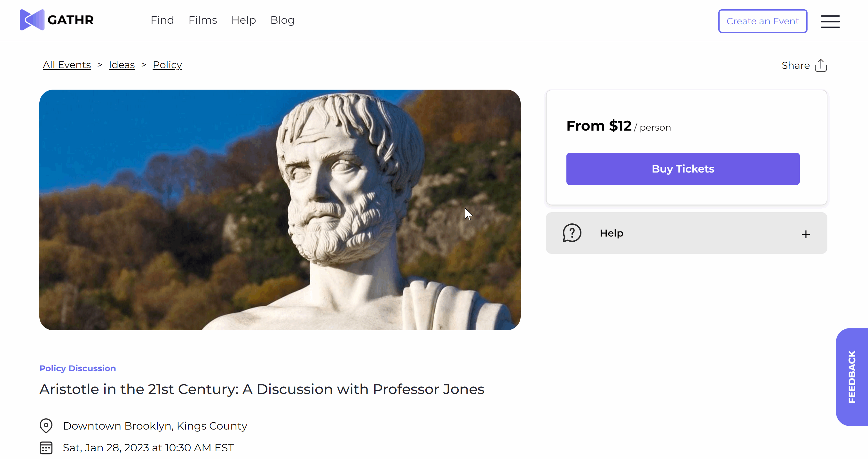Navigate to All Events breadcrumb
868x459 pixels.
coord(67,65)
